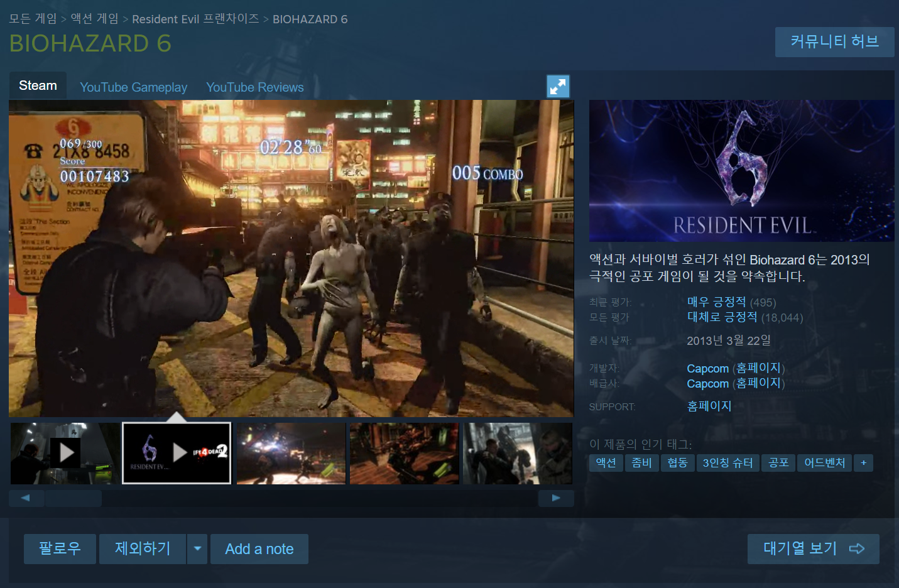
Task: Open 대기열 보기 queue button
Action: click(813, 549)
